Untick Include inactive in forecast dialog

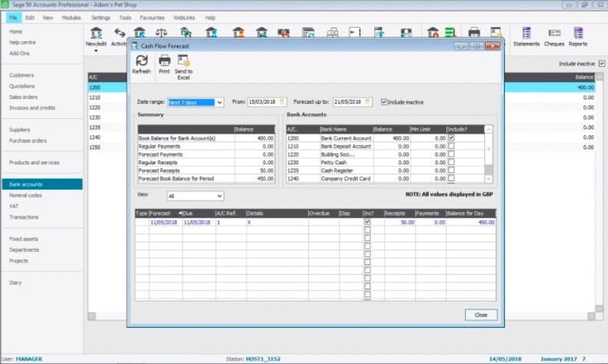(384, 102)
